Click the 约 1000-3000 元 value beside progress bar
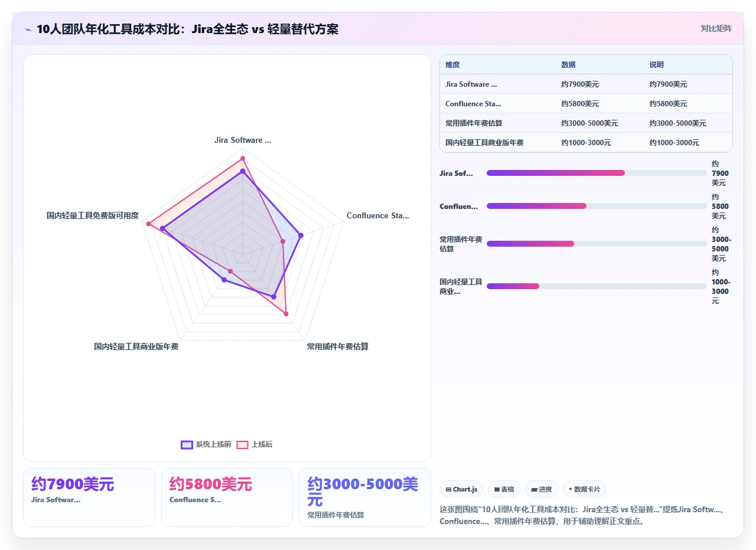The width and height of the screenshot is (756, 550). click(720, 287)
